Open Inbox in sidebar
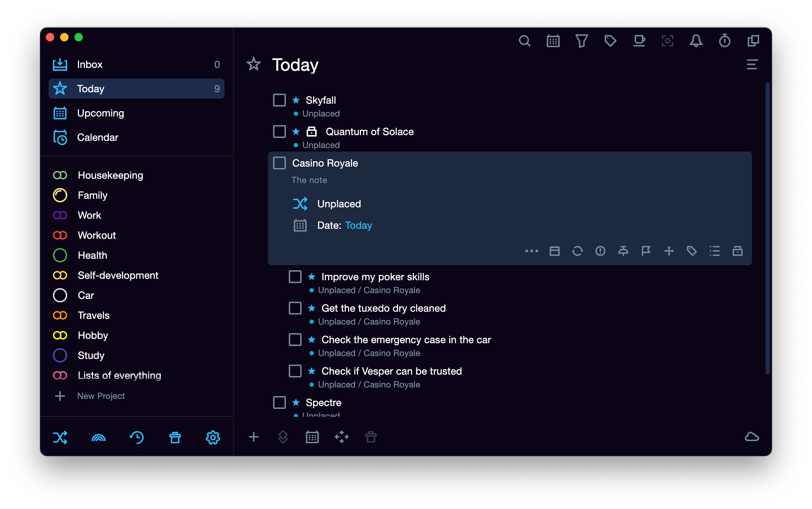 click(137, 64)
